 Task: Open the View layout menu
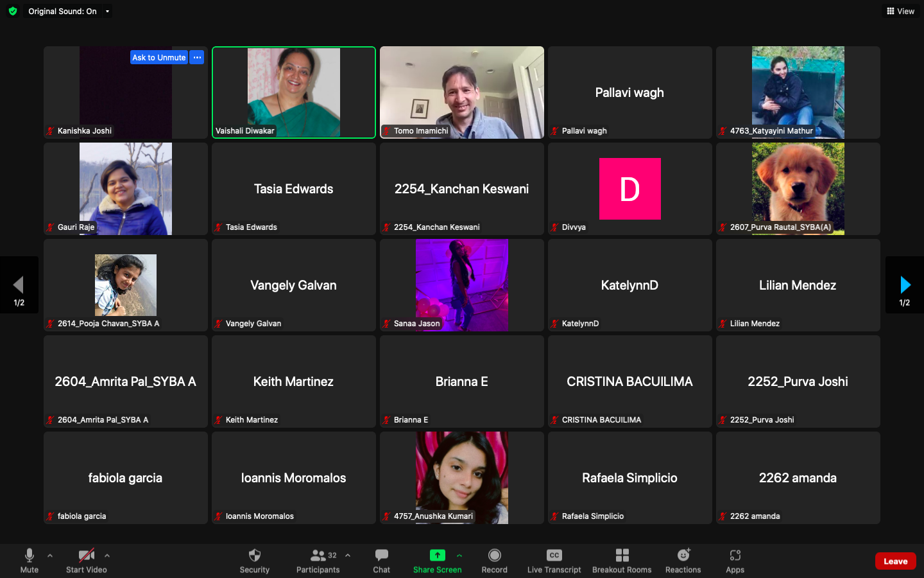tap(900, 11)
